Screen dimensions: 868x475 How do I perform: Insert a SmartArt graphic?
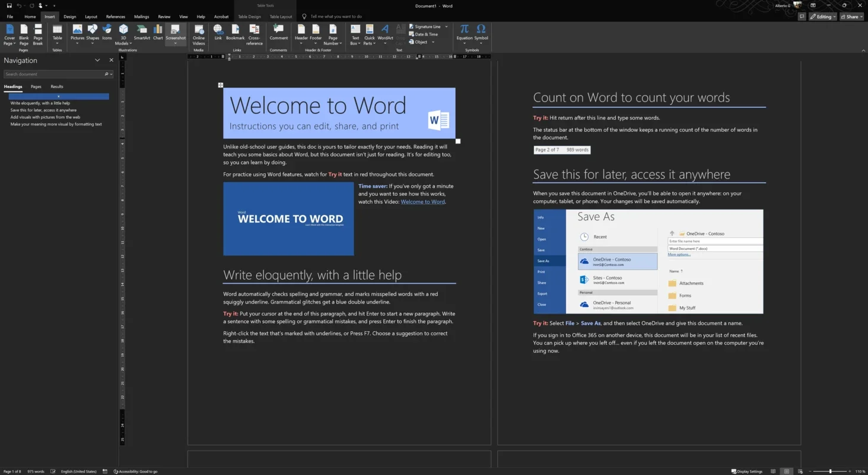142,33
